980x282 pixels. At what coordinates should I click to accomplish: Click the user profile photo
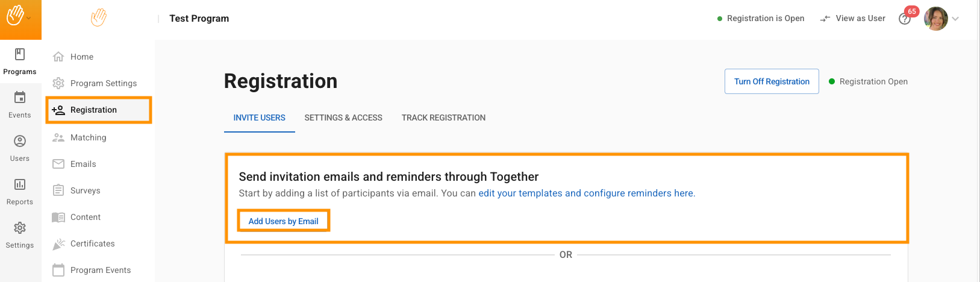(x=935, y=19)
